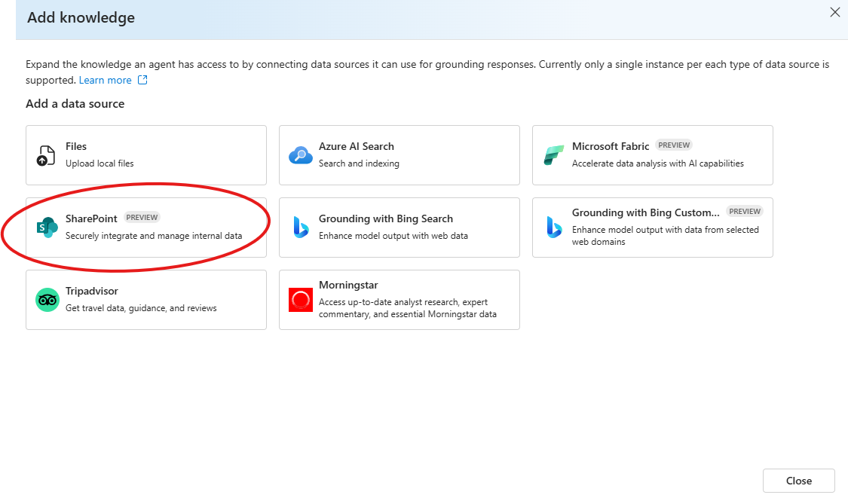Click the 'Add knowledge' dialog title
This screenshot has height=504, width=848.
point(81,18)
